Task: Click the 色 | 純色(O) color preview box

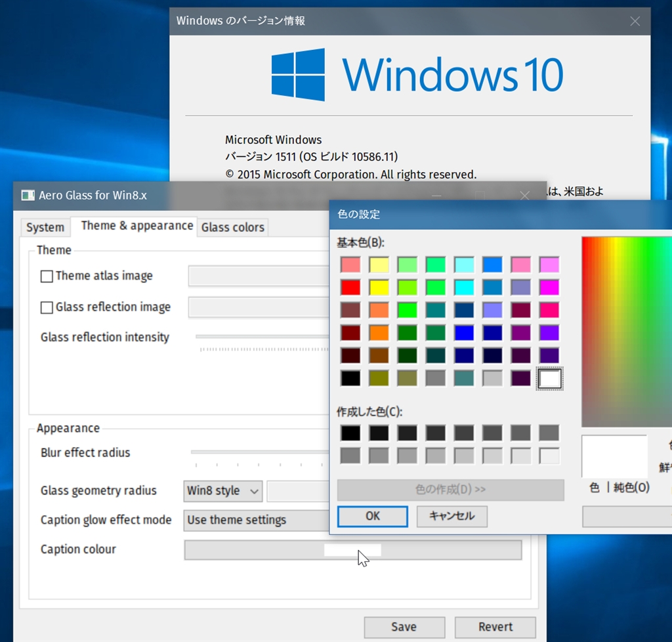Action: click(x=614, y=456)
